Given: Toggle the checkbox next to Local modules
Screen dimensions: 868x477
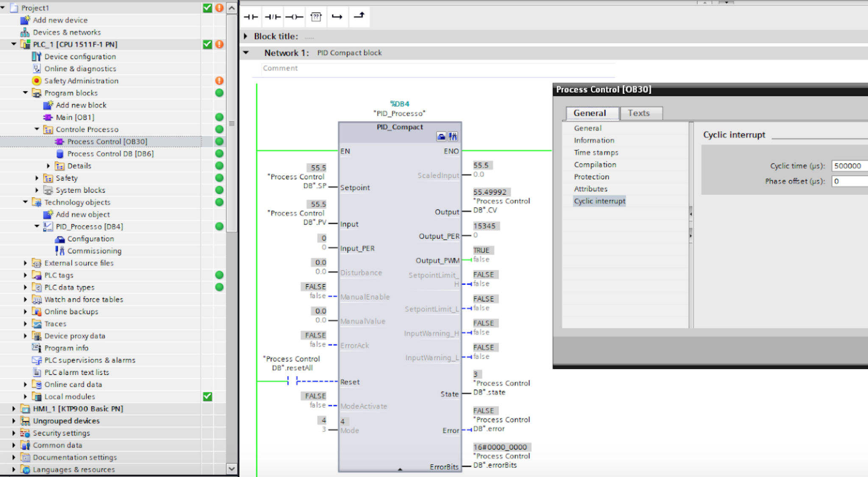Looking at the screenshot, I should pyautogui.click(x=207, y=396).
